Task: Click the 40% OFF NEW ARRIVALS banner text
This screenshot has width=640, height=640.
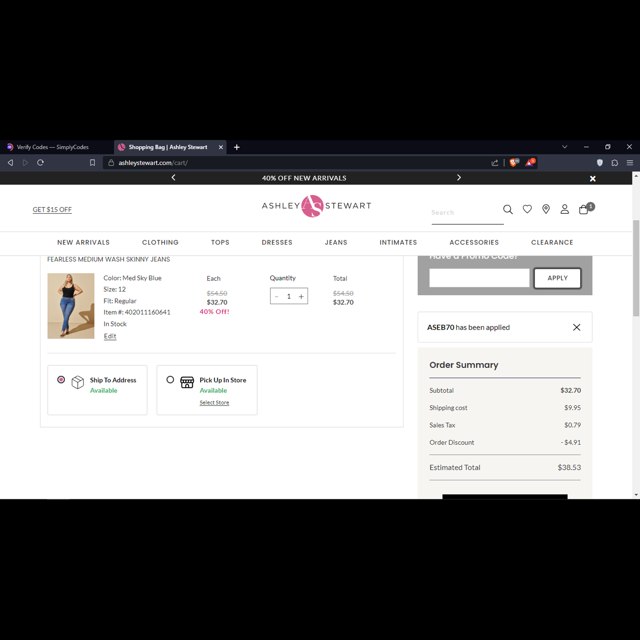Action: point(304,178)
